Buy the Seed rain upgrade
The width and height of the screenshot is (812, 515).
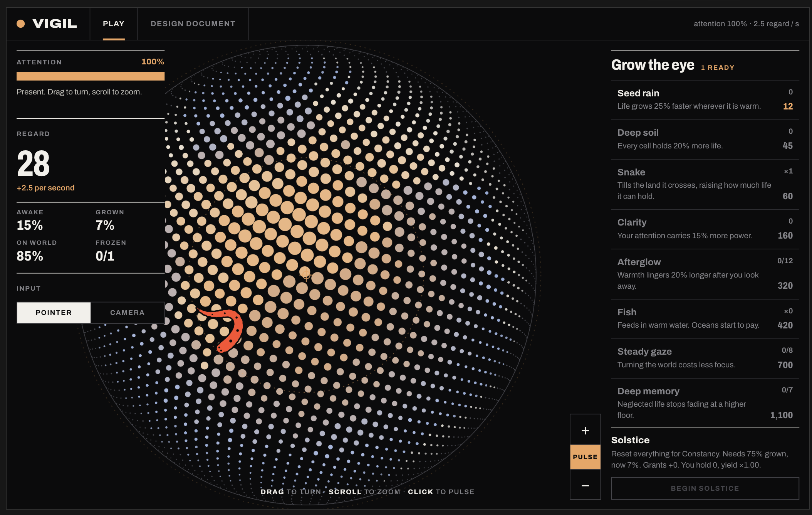pyautogui.click(x=705, y=100)
